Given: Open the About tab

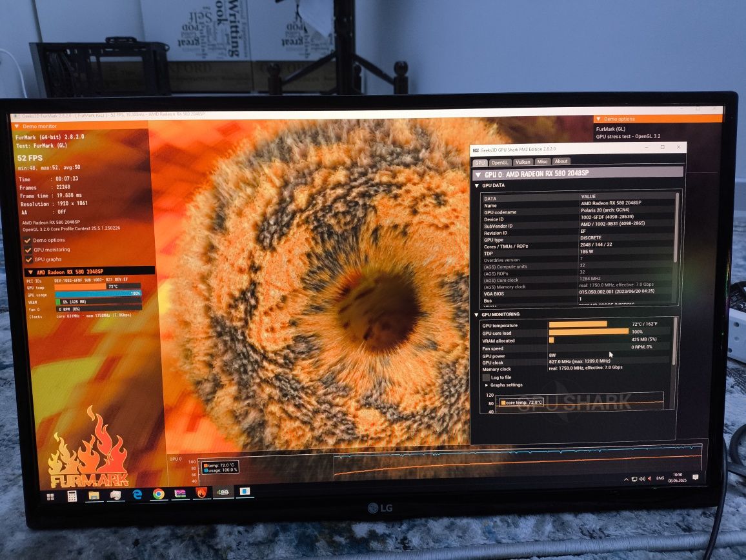Looking at the screenshot, I should click(561, 161).
